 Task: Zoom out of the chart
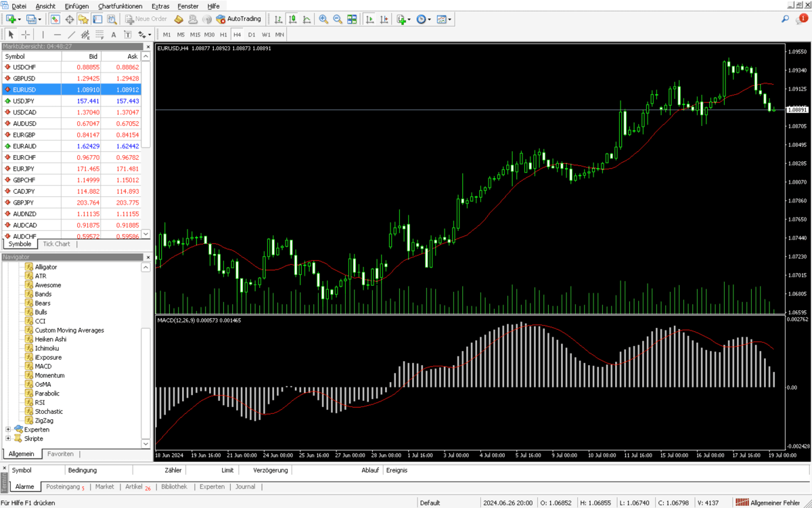(338, 20)
